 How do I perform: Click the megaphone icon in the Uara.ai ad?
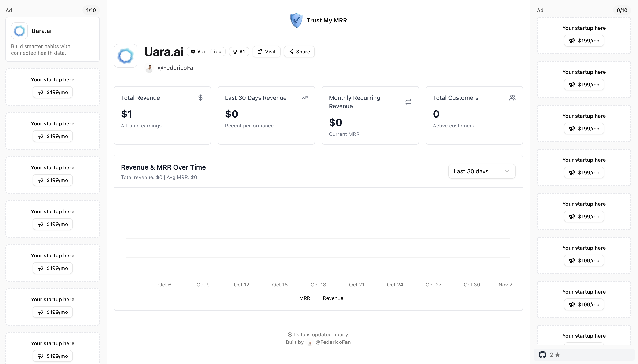41,92
